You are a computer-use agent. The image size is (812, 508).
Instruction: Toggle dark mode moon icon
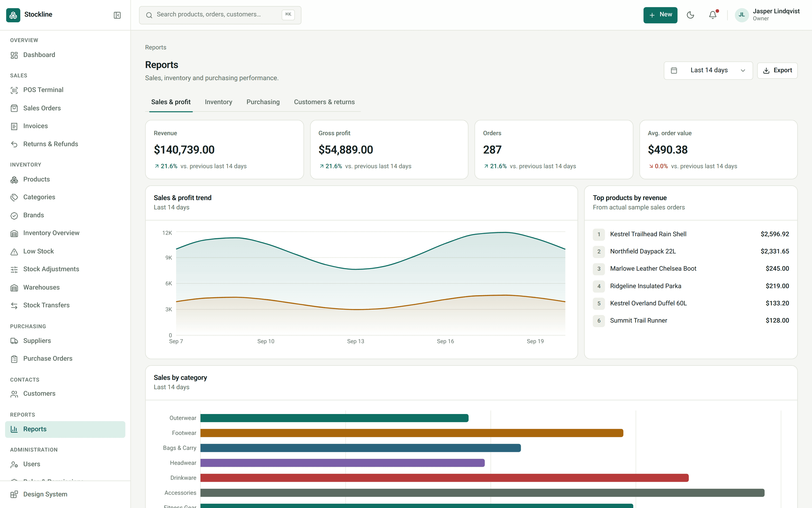(x=690, y=15)
